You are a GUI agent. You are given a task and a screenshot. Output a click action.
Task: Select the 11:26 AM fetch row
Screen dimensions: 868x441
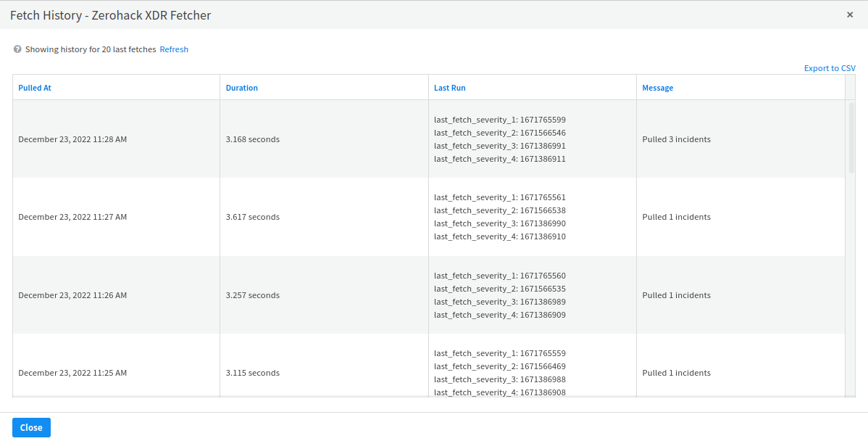pos(72,295)
